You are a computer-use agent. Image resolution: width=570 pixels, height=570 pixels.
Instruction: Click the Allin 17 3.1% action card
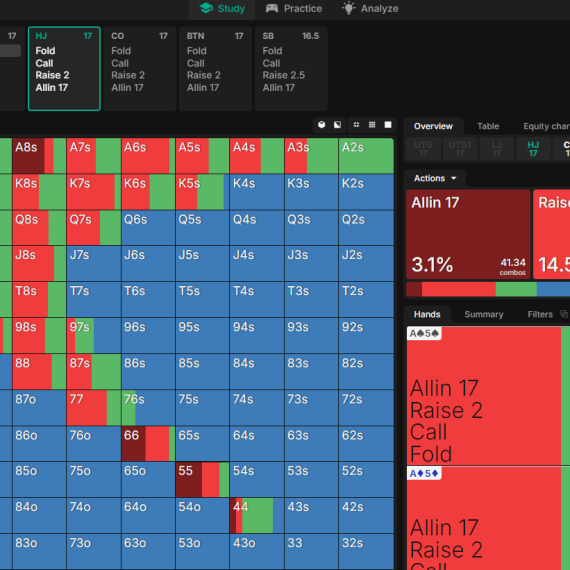pyautogui.click(x=468, y=234)
